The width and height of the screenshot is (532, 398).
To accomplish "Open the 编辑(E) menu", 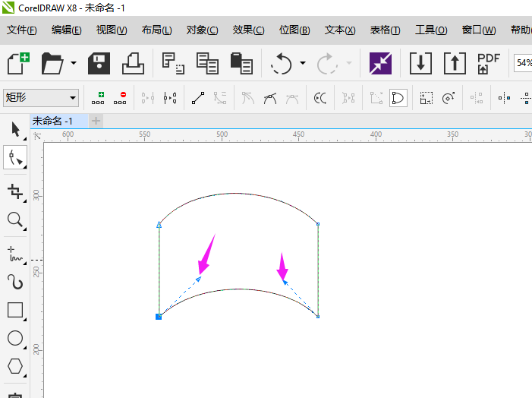I will [x=67, y=30].
